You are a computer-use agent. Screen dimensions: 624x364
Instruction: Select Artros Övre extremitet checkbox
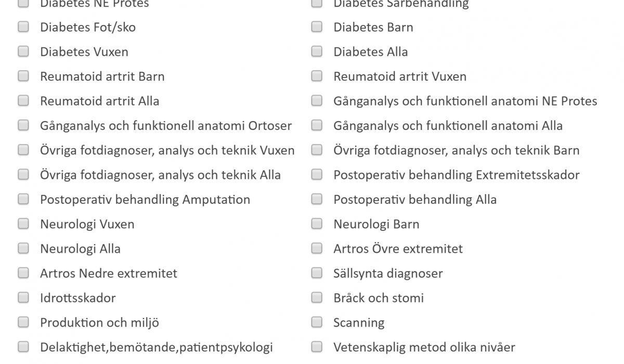(x=317, y=249)
